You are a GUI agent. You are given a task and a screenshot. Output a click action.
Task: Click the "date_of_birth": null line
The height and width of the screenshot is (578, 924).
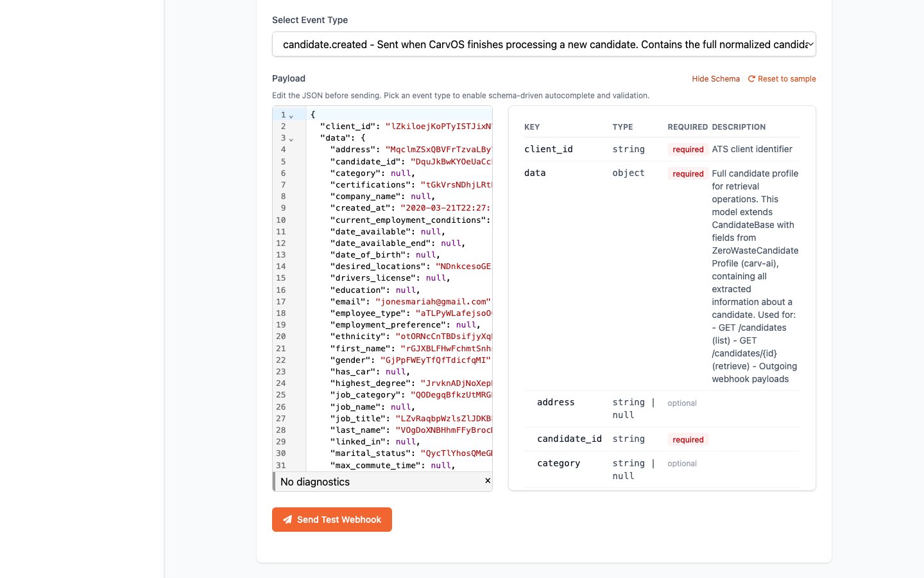[399, 255]
